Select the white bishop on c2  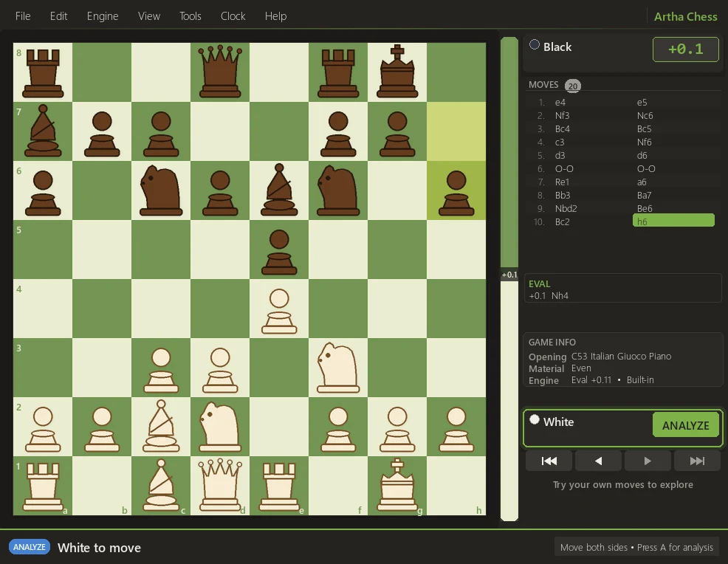[x=161, y=426]
